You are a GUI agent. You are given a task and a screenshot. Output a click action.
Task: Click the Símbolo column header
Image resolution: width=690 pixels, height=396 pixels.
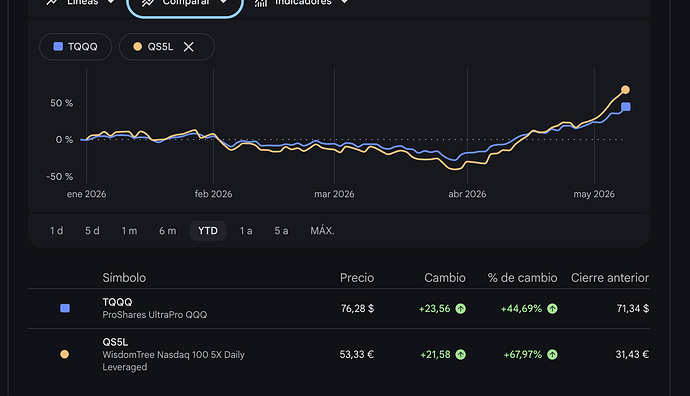[124, 278]
